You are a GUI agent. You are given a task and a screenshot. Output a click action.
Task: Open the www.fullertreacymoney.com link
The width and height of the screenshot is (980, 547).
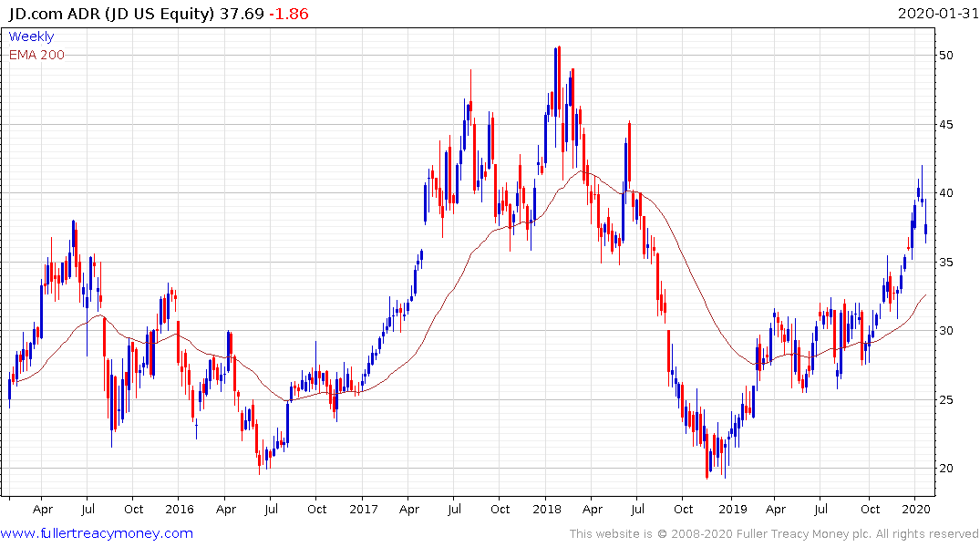(97, 533)
